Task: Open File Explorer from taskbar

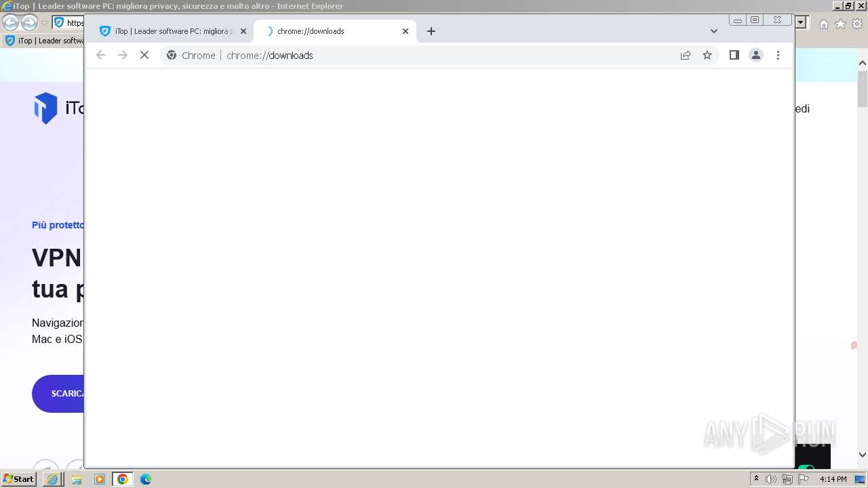Action: [77, 479]
